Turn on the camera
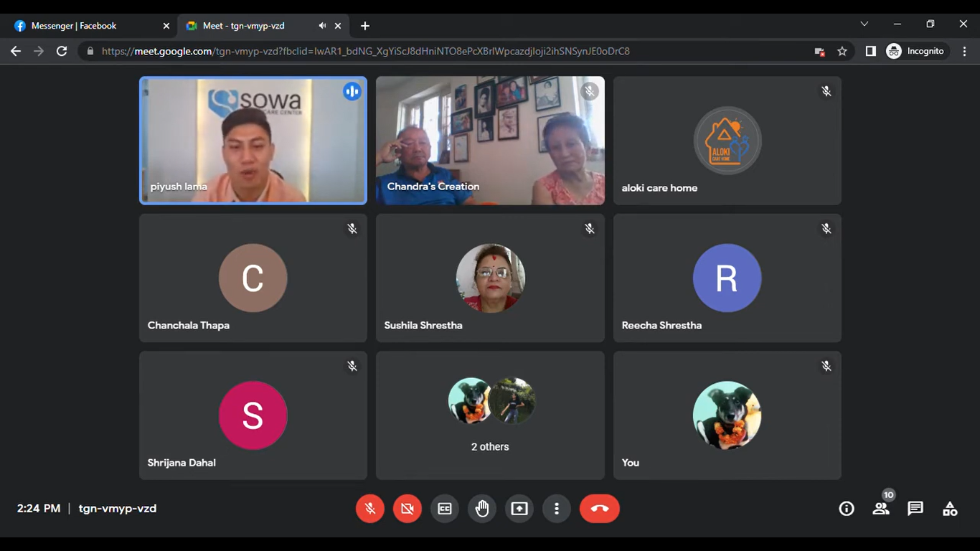The image size is (980, 551). 407,509
